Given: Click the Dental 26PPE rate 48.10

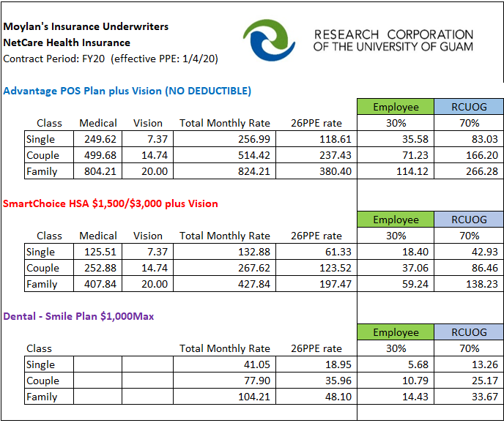Looking at the screenshot, I should [x=316, y=397].
